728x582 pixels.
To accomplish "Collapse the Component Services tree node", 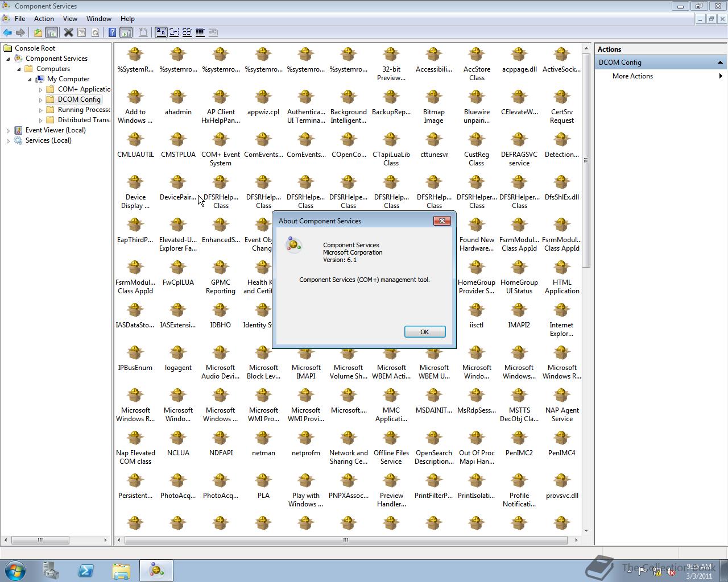I will coord(8,59).
